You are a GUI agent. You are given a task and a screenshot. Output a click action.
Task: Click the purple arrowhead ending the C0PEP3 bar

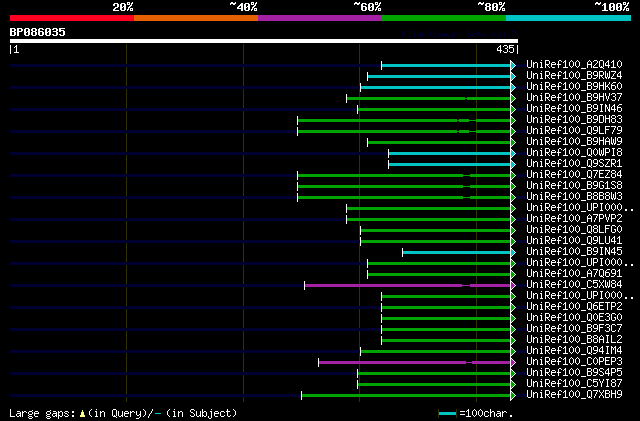(x=513, y=363)
